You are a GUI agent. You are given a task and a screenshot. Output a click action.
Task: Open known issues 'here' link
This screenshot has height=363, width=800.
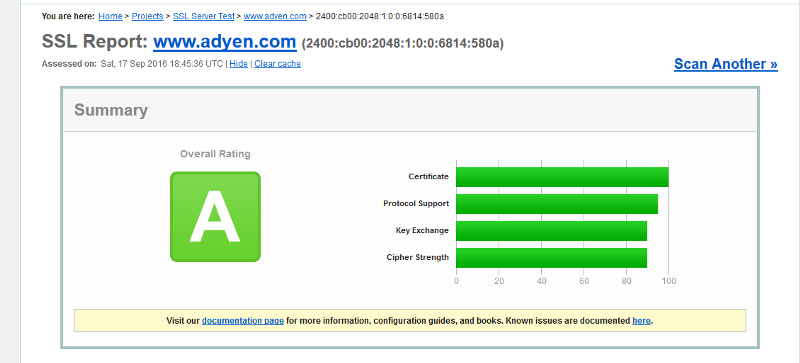point(641,321)
